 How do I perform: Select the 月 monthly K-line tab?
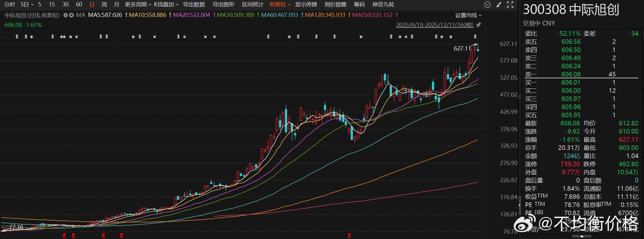point(116,5)
